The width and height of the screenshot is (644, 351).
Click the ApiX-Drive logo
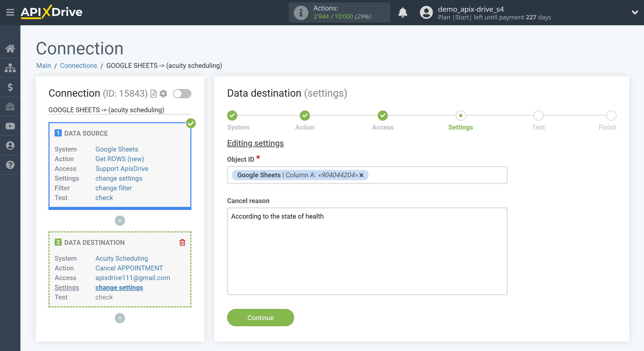click(52, 12)
